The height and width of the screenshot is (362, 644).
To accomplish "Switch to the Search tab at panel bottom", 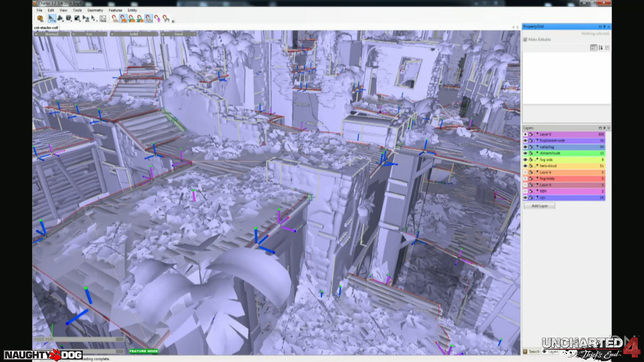I will coord(531,351).
